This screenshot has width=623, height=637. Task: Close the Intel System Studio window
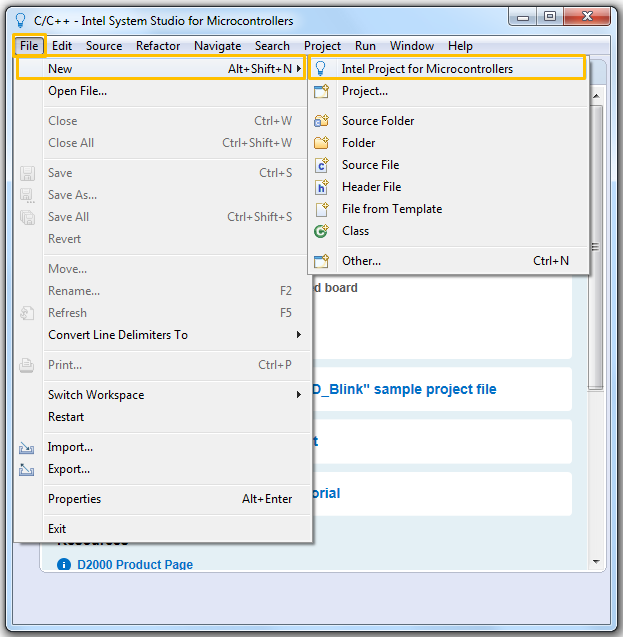(x=587, y=17)
